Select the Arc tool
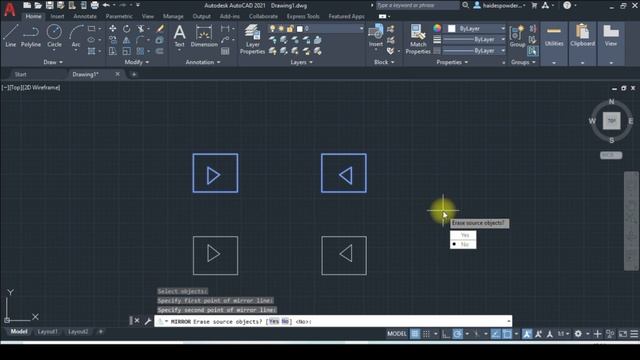Screen dimensions: 640x360 76,36
